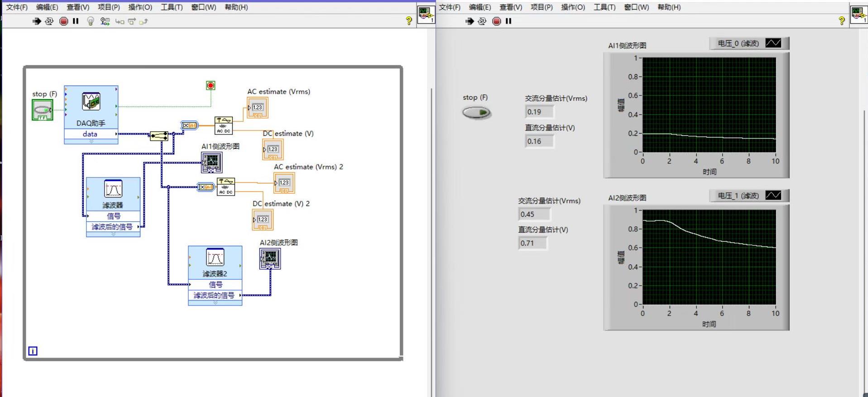Click the Run arrow in block diagram toolbar

37,21
